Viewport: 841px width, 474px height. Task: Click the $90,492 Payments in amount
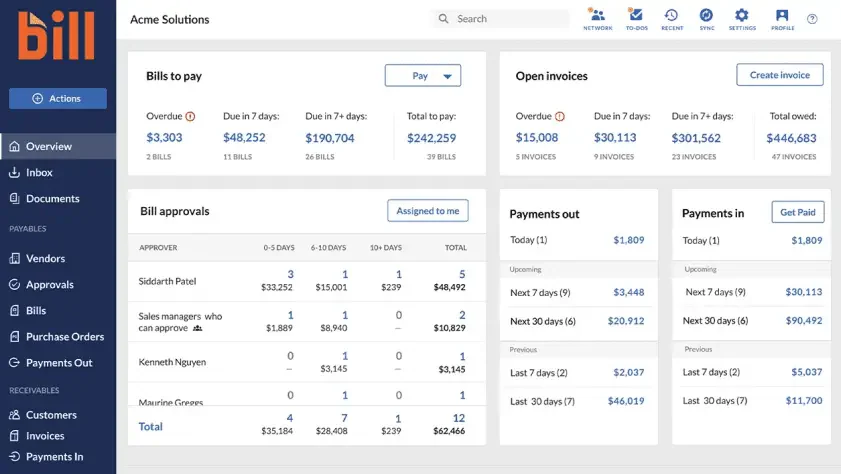coord(803,321)
